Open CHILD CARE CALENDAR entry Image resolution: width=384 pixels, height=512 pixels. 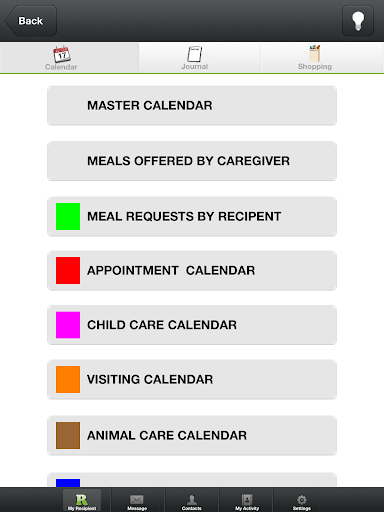coord(192,325)
